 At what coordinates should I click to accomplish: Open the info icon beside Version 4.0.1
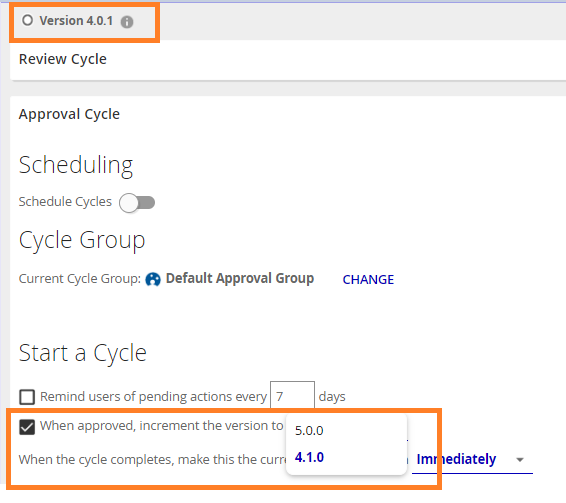coord(127,22)
